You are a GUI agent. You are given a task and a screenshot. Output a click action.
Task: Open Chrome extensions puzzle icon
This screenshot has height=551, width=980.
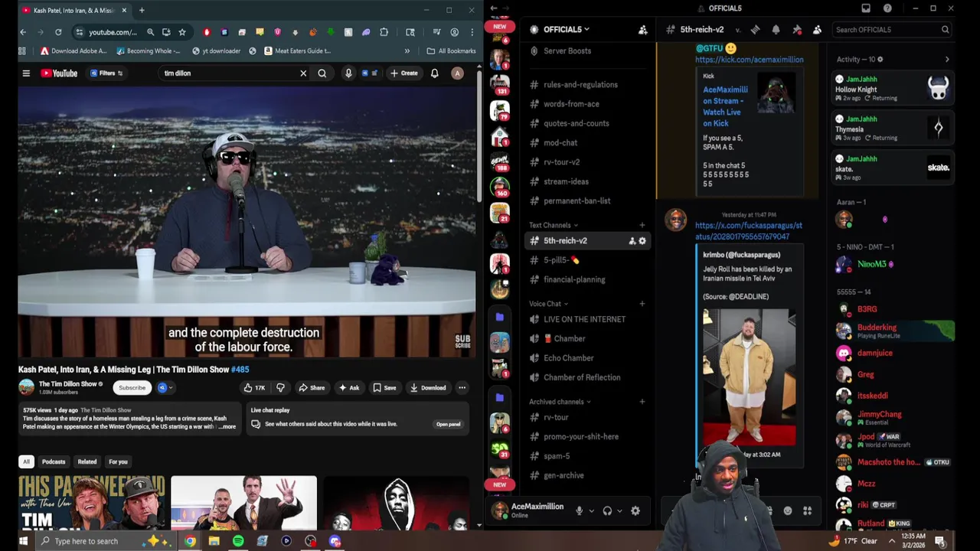click(x=384, y=32)
